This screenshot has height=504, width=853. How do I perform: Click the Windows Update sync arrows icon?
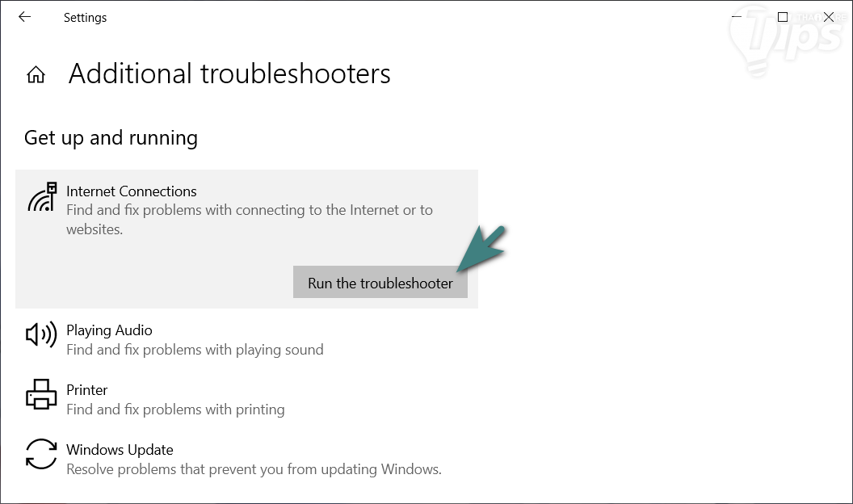coord(41,454)
